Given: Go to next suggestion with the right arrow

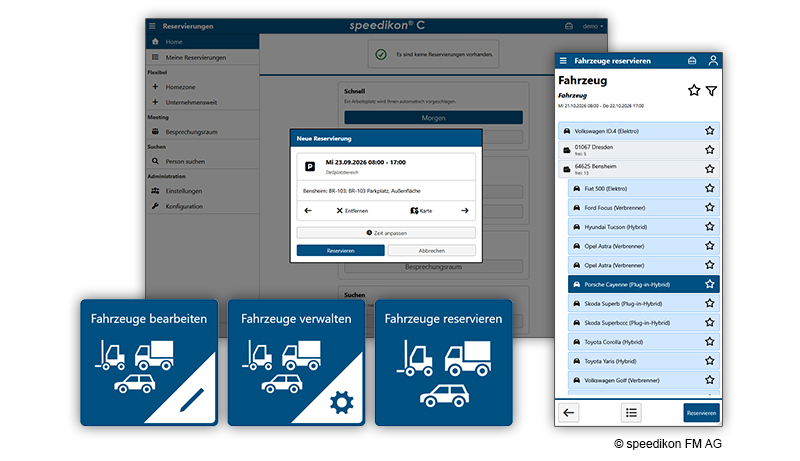Looking at the screenshot, I should [x=464, y=211].
